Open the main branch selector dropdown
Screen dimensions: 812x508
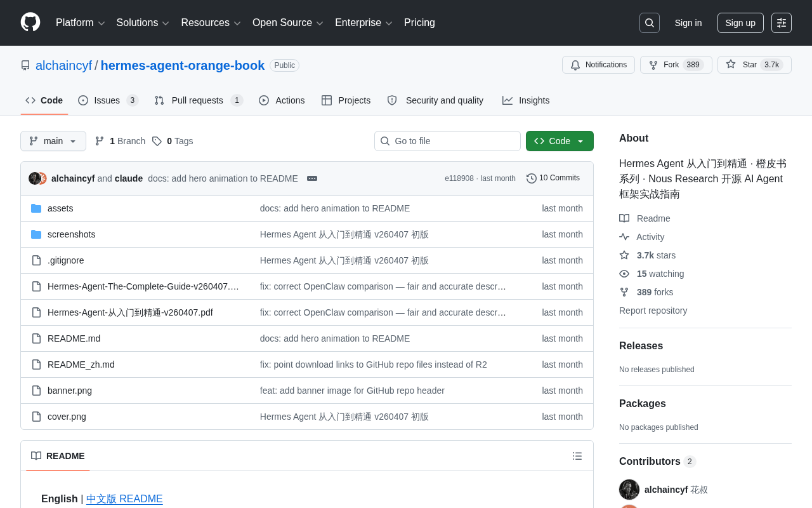pyautogui.click(x=53, y=141)
